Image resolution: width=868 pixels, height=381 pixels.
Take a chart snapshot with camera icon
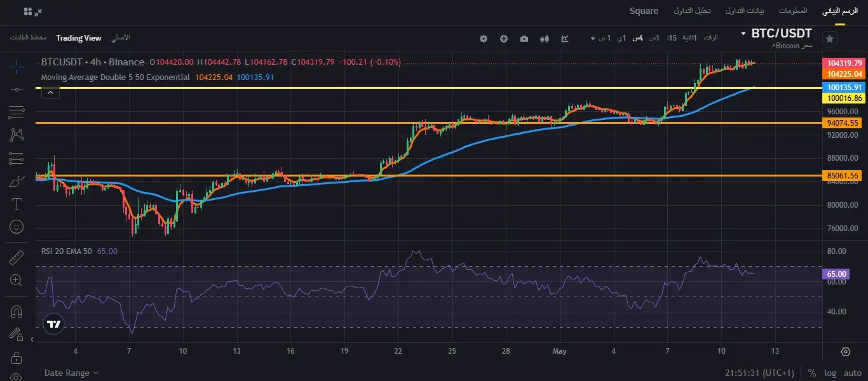524,39
